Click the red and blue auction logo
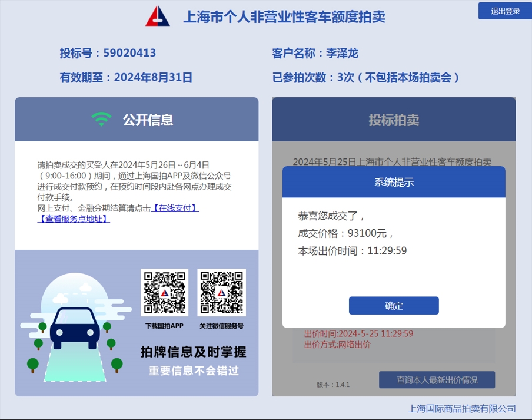Screen dimensions: 532x420 point(158,16)
